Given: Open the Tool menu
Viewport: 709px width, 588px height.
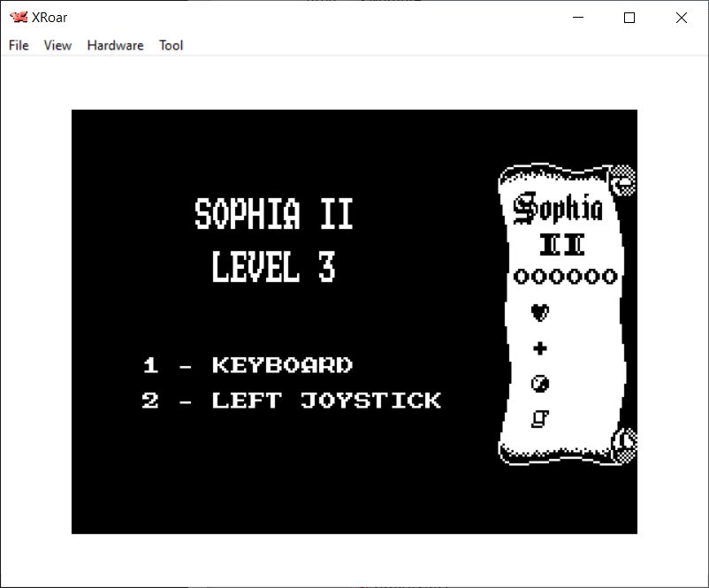Looking at the screenshot, I should pos(171,45).
